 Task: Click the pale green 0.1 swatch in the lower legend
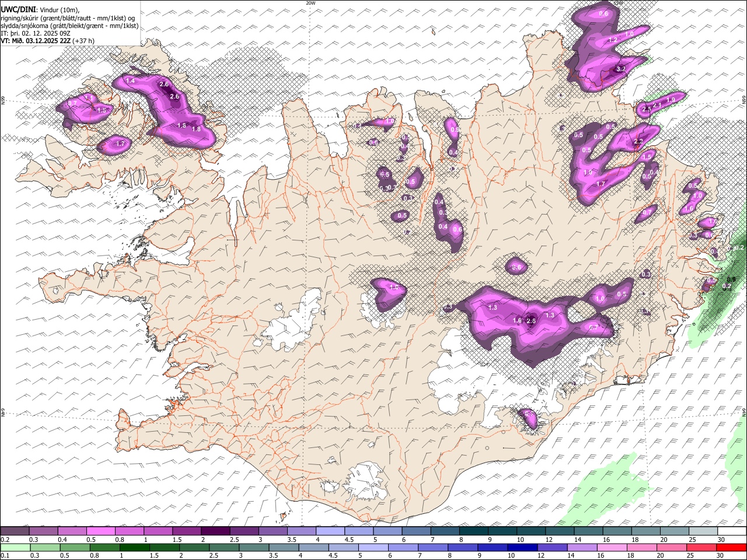(x=15, y=547)
